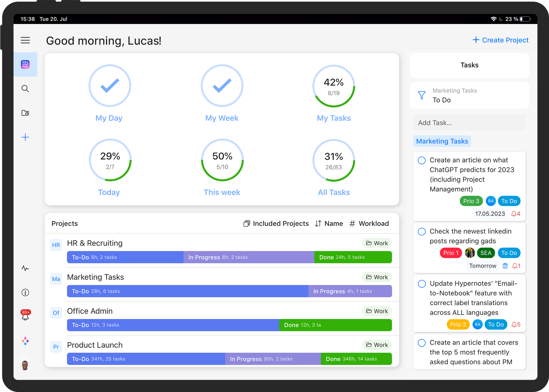Viewport: 549px width, 392px height.
Task: Open notifications bell with 99+ badge
Action: 25,315
